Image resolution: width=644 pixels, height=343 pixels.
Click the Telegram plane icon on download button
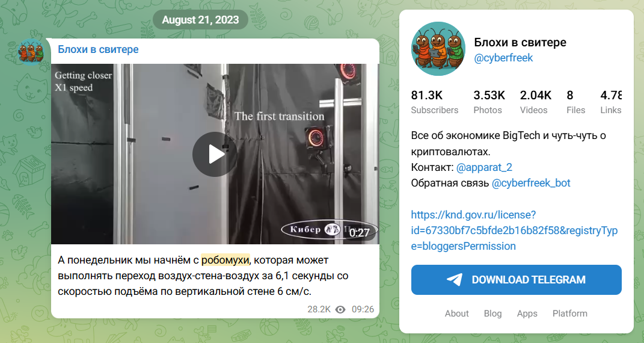pyautogui.click(x=454, y=280)
